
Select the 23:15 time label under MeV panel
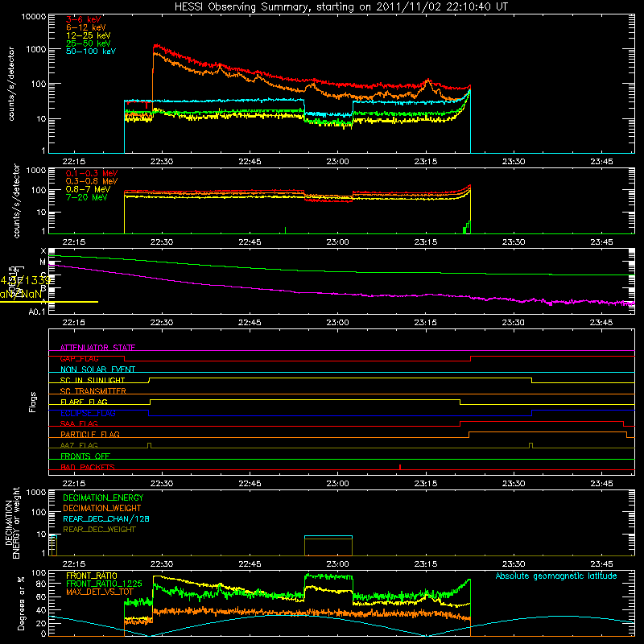coord(426,242)
